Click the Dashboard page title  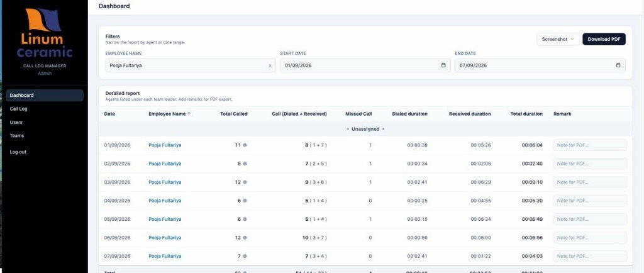point(114,6)
